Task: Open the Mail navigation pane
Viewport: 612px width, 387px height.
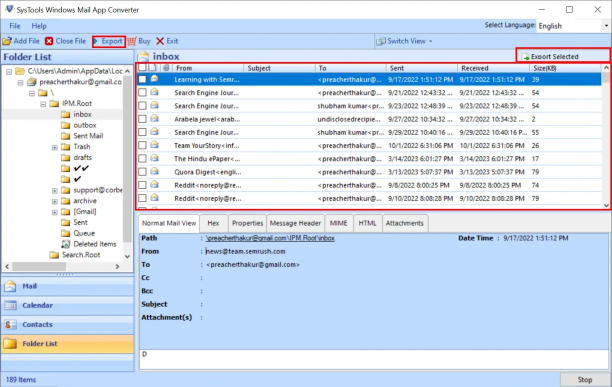Action: tap(67, 286)
